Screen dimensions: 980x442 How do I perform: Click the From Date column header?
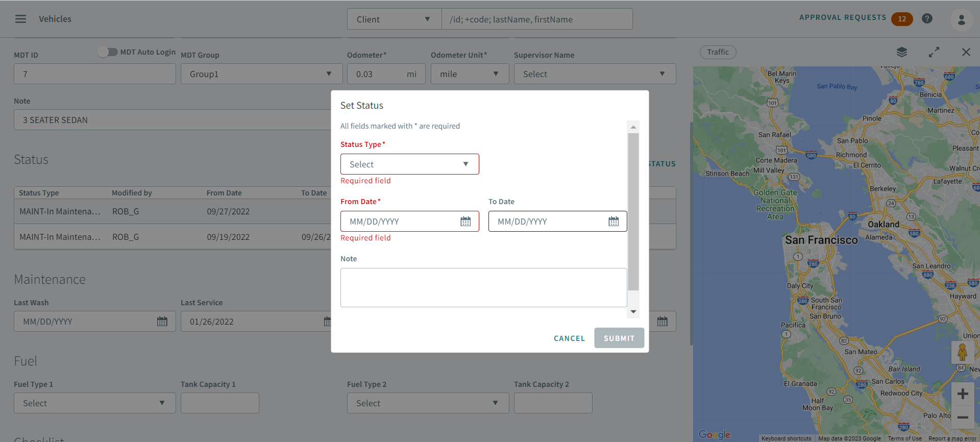click(x=224, y=193)
